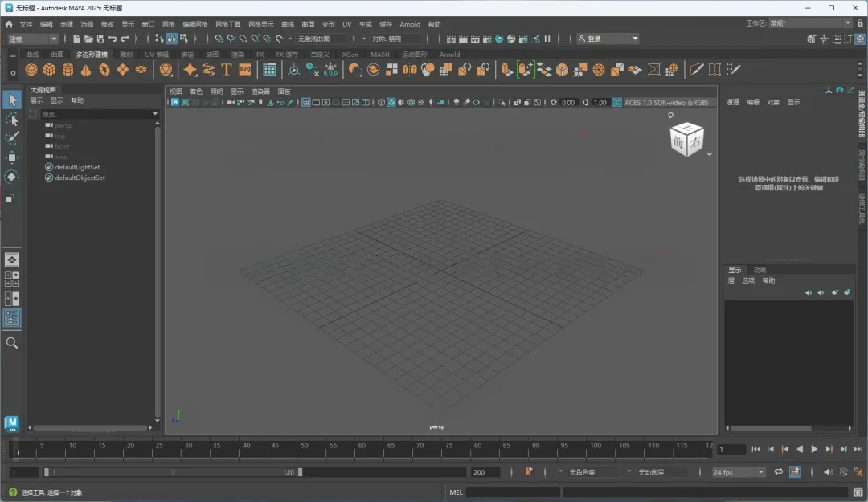Click the home icon in menu bar

click(x=9, y=24)
